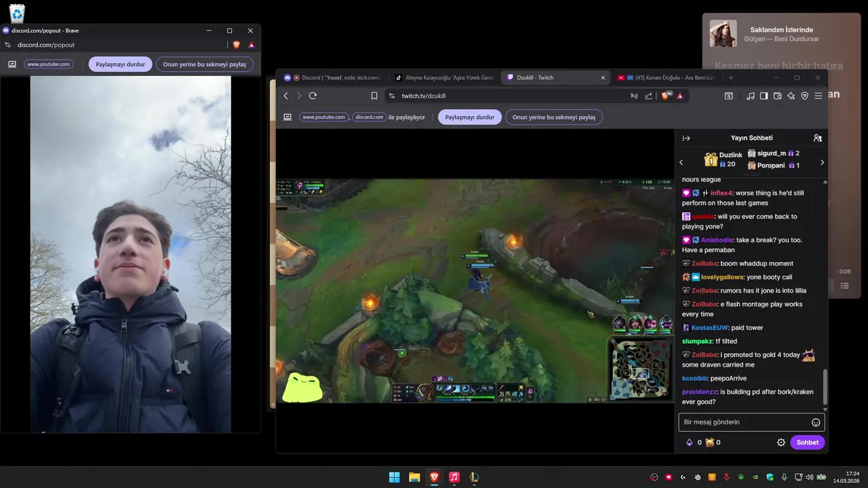Click the chat scrollbar thumb
868x488 pixels.
pos(825,387)
